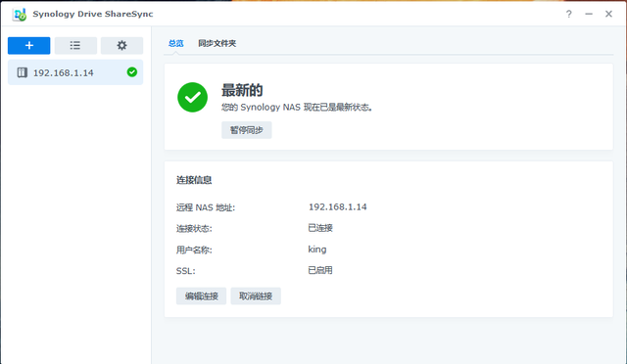Click the SSL value 已启用

320,270
